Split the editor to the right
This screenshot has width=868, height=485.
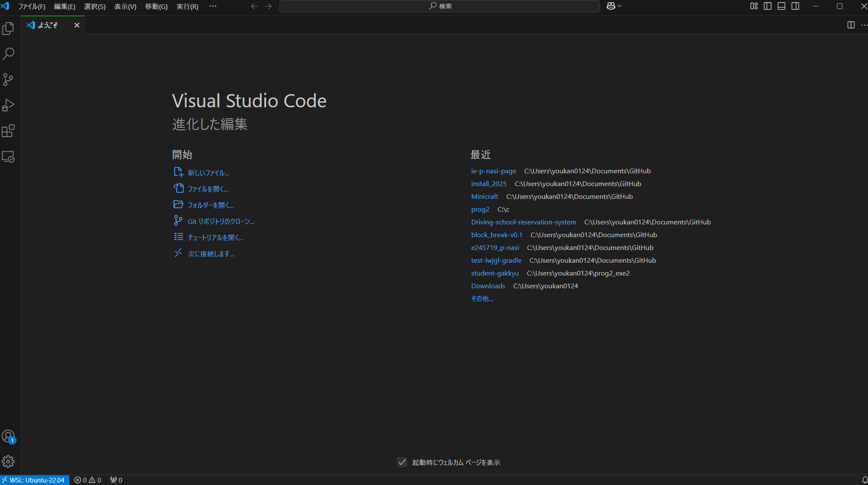click(851, 25)
